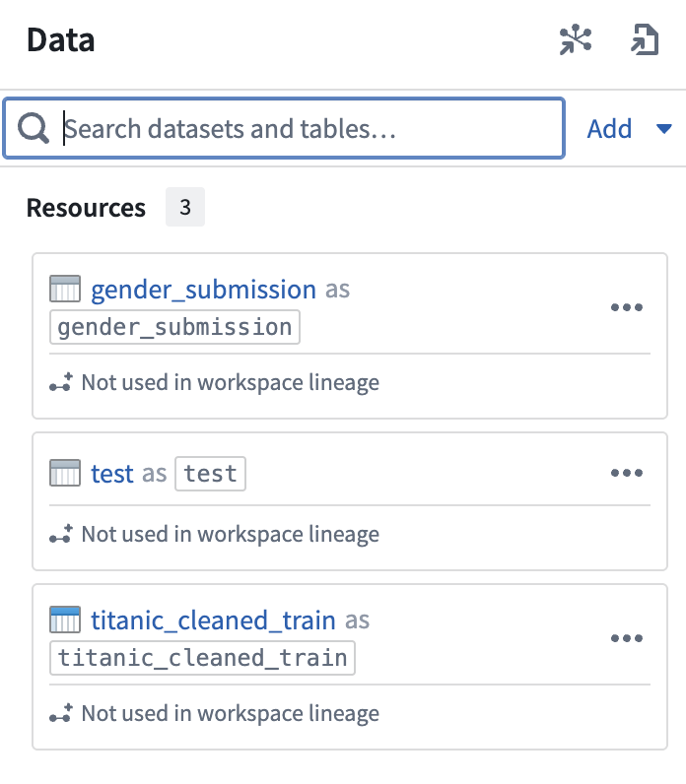Click the test alias tag
Viewport: 686px width, 784px height.
click(210, 474)
